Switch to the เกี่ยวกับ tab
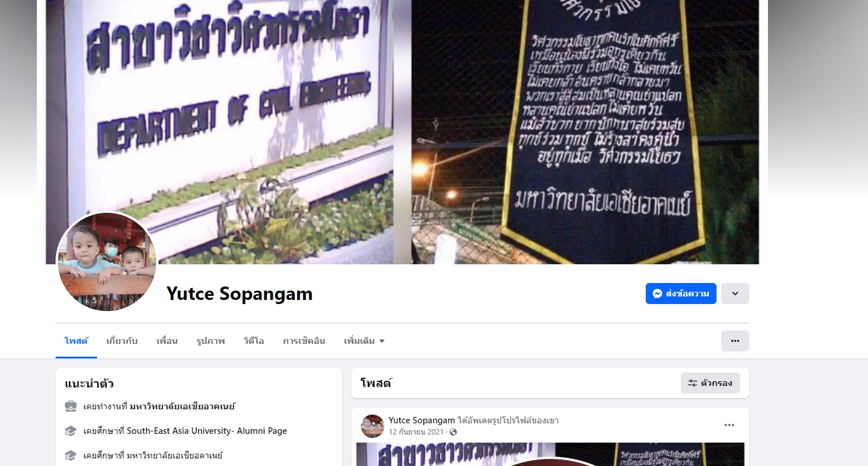 tap(122, 341)
